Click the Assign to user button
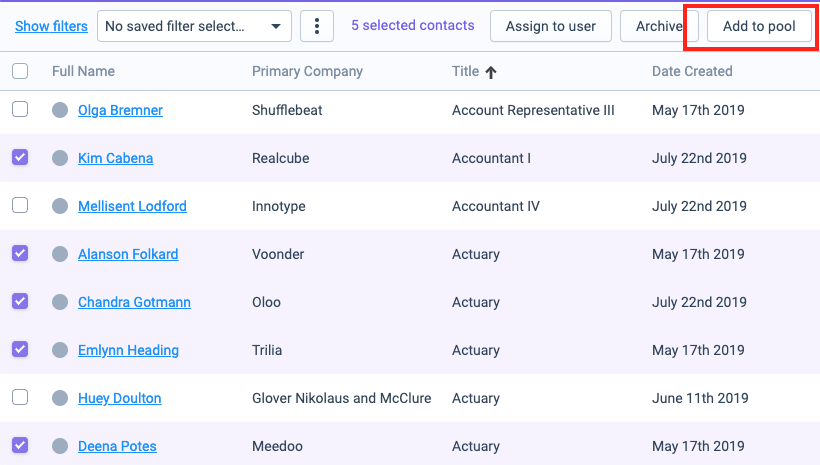This screenshot has height=465, width=820. click(x=551, y=26)
